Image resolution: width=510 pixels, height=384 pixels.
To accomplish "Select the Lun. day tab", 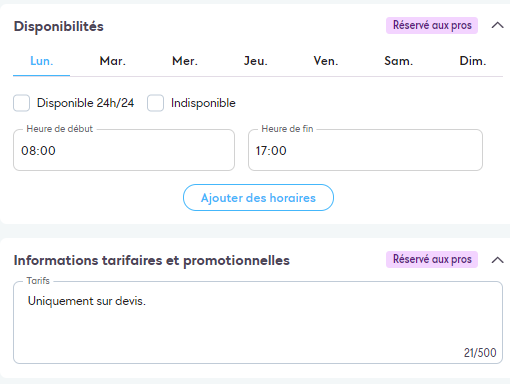I will (x=42, y=61).
